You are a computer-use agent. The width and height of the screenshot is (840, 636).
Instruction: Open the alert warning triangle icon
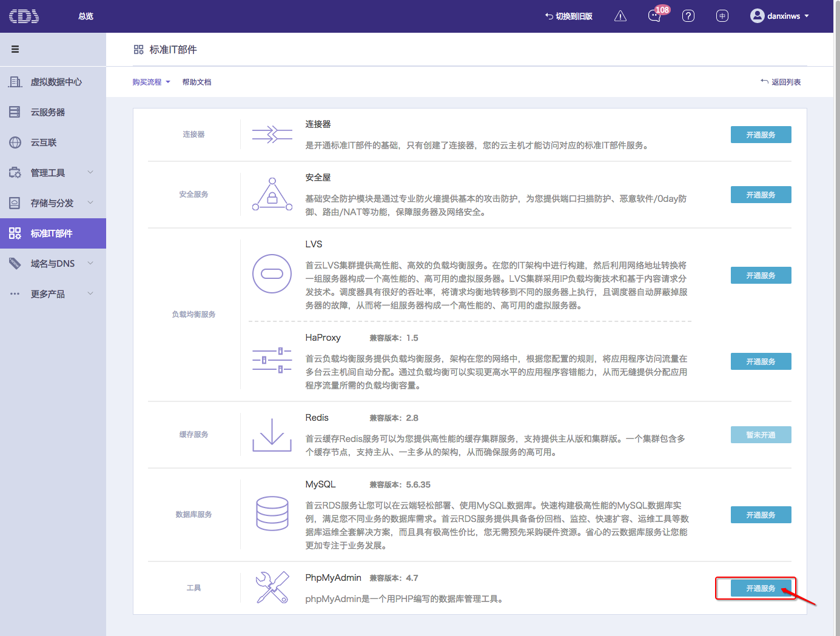tap(620, 16)
